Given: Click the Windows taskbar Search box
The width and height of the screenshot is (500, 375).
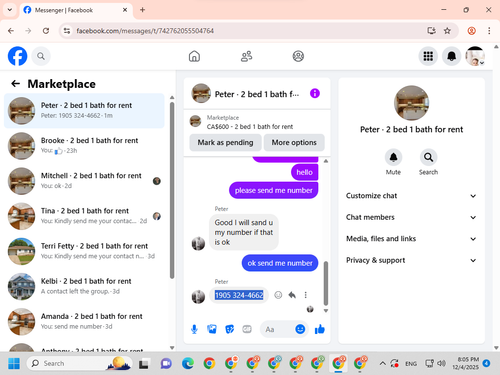Looking at the screenshot, I should click(79, 363).
